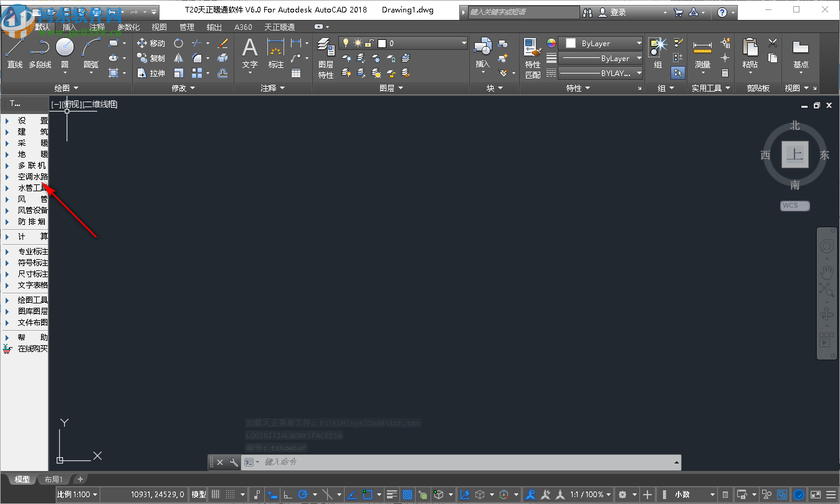Open the layer selection dropdown
Viewport: 840px width, 504px height.
(403, 43)
